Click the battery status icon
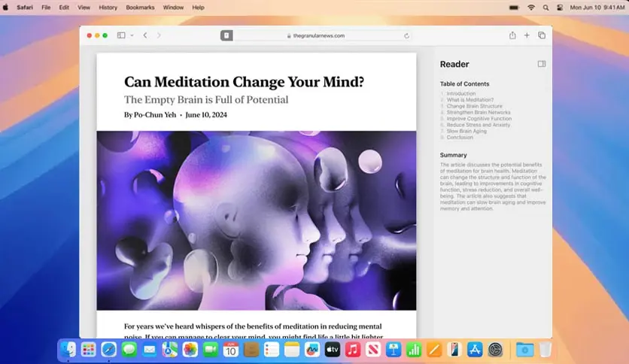Viewport: 629px width, 364px height. 514,8
